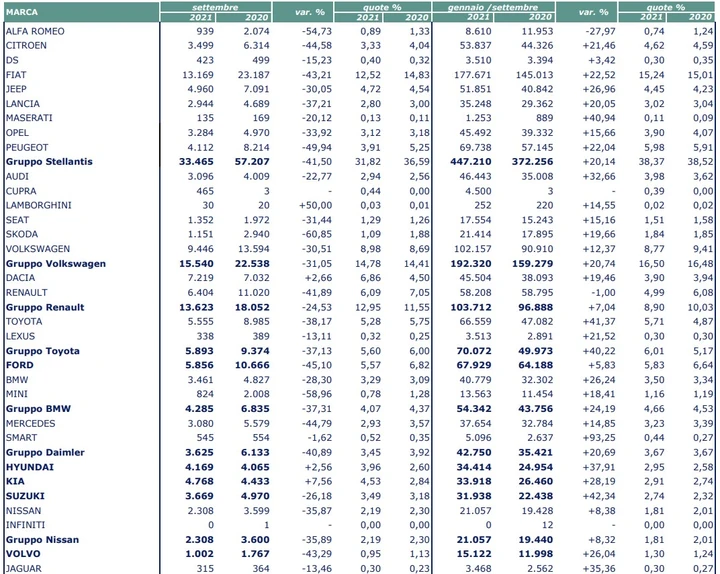Click Gruppo Volkswagen value 192.320
The height and width of the screenshot is (574, 720).
pos(471,264)
